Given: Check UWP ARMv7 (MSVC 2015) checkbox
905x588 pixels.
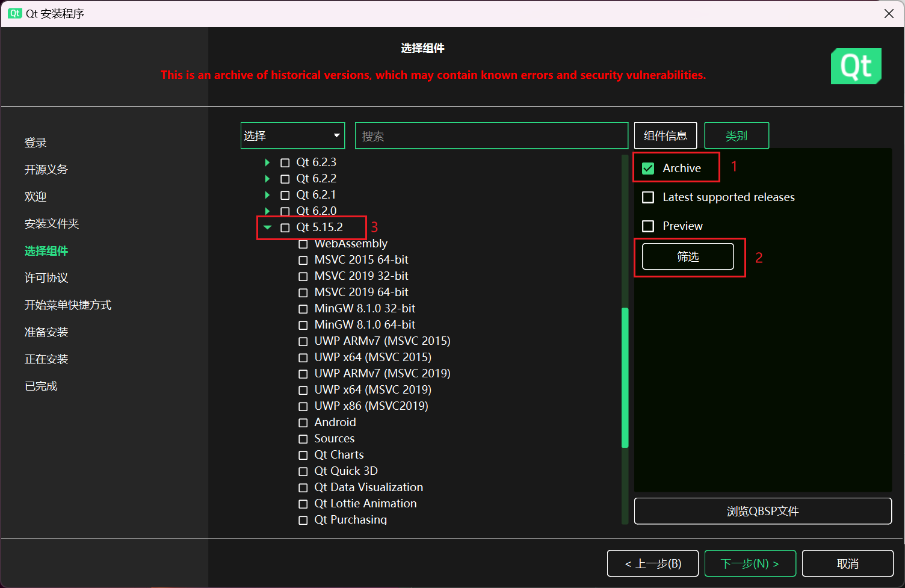Looking at the screenshot, I should [303, 341].
